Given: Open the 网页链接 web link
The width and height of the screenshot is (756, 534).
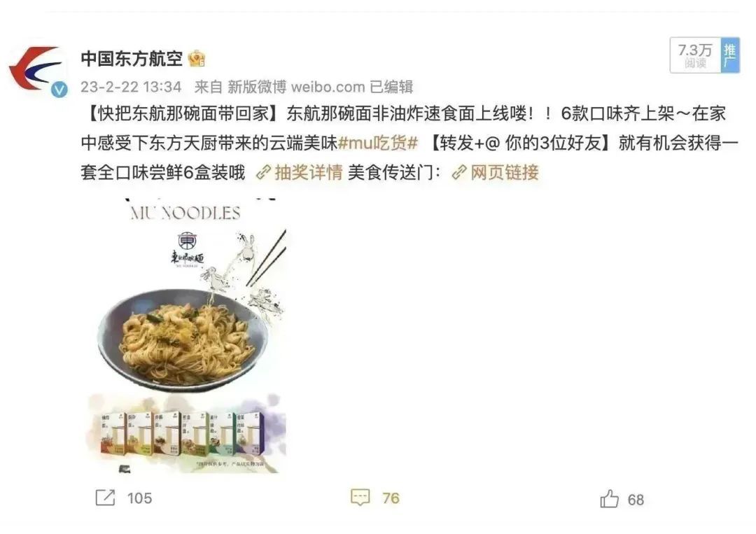Looking at the screenshot, I should coord(504,173).
